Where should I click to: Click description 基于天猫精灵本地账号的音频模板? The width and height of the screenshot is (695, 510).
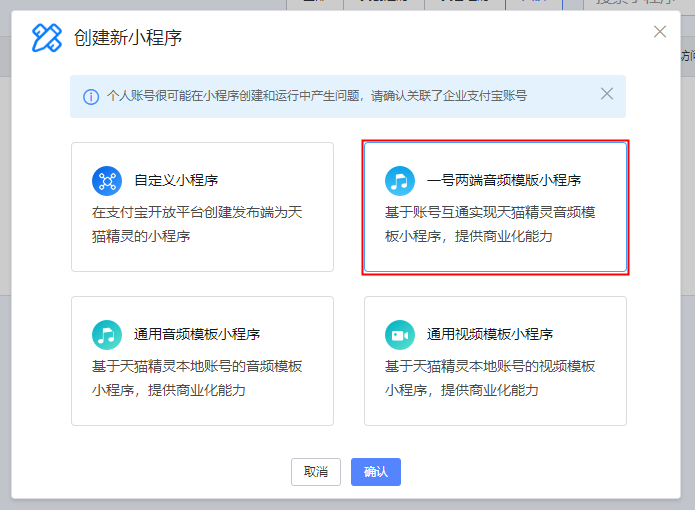197,378
